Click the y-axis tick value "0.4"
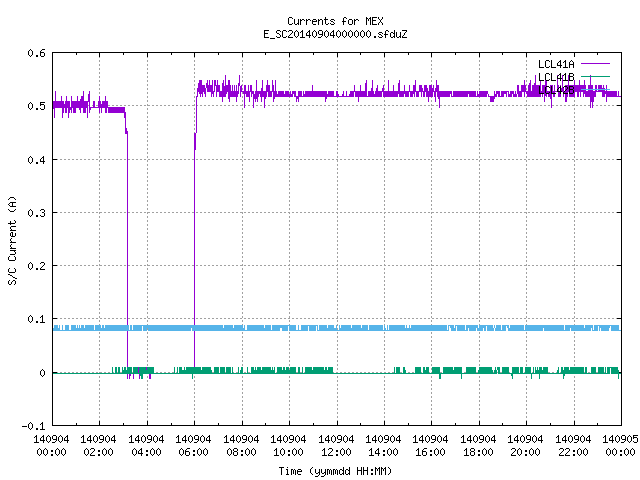Viewport: 640px width, 480px height. (x=36, y=160)
